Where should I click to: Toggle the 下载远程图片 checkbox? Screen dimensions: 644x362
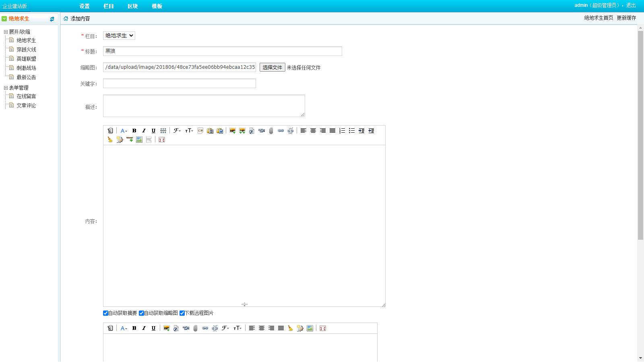pos(182,313)
